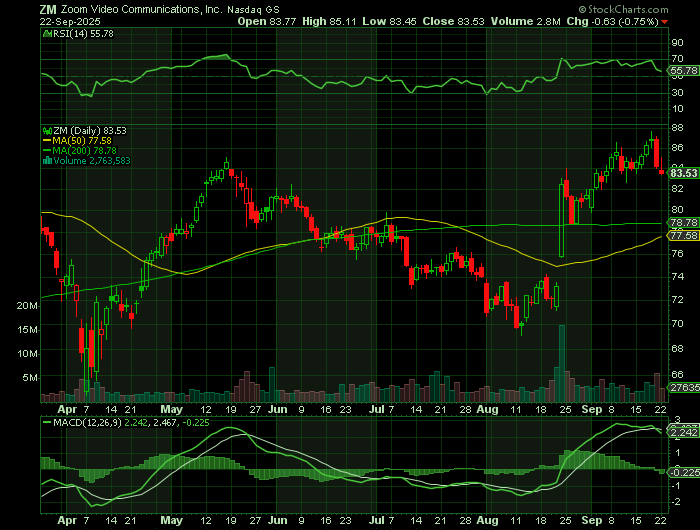Image resolution: width=700 pixels, height=530 pixels.
Task: Click the ZM (Daily) 83.53 legend entry
Action: point(90,131)
